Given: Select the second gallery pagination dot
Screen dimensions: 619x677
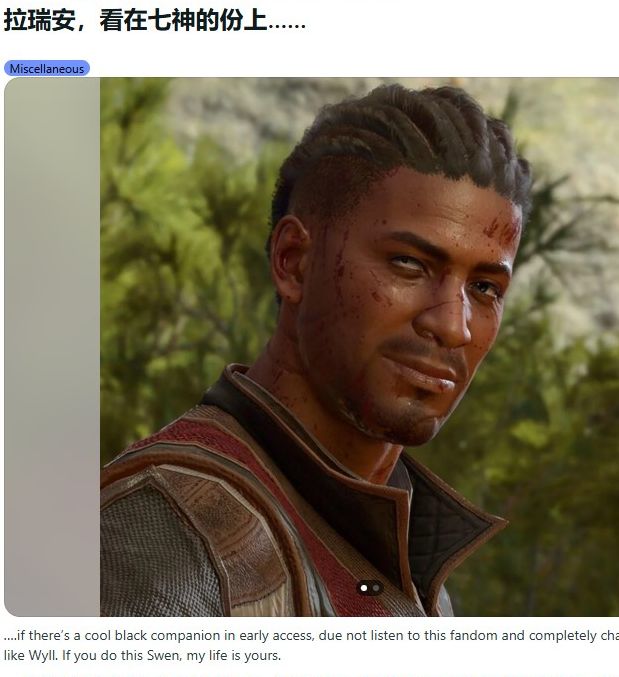Looking at the screenshot, I should (376, 588).
